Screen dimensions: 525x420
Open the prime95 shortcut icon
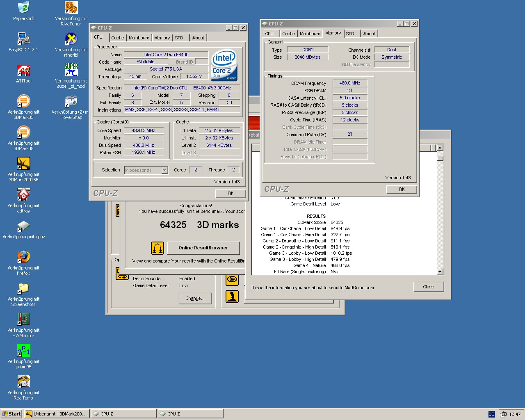click(x=23, y=350)
